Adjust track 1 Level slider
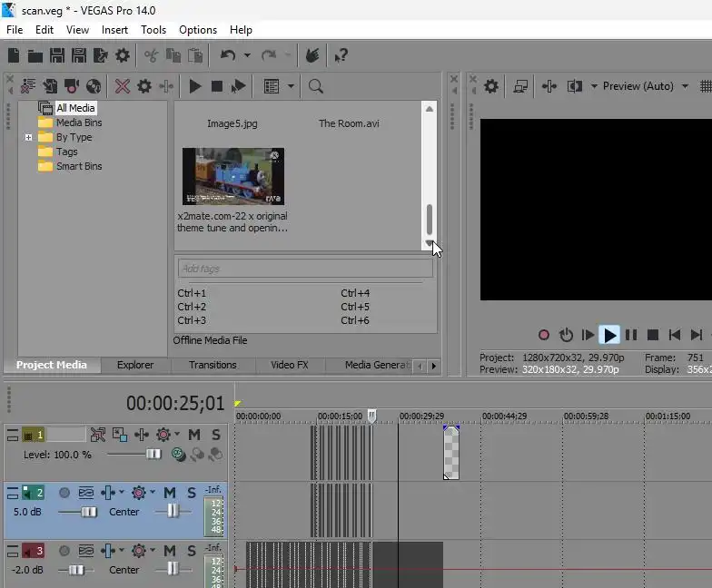712x588 pixels. [153, 454]
